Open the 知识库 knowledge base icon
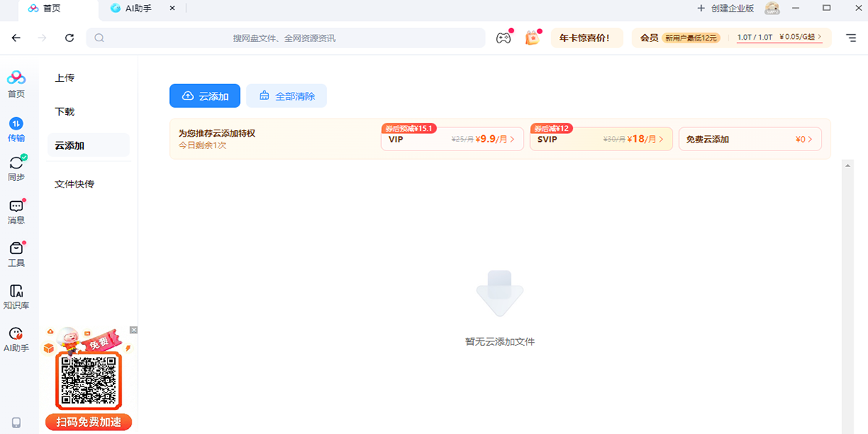This screenshot has height=434, width=868. [16, 297]
